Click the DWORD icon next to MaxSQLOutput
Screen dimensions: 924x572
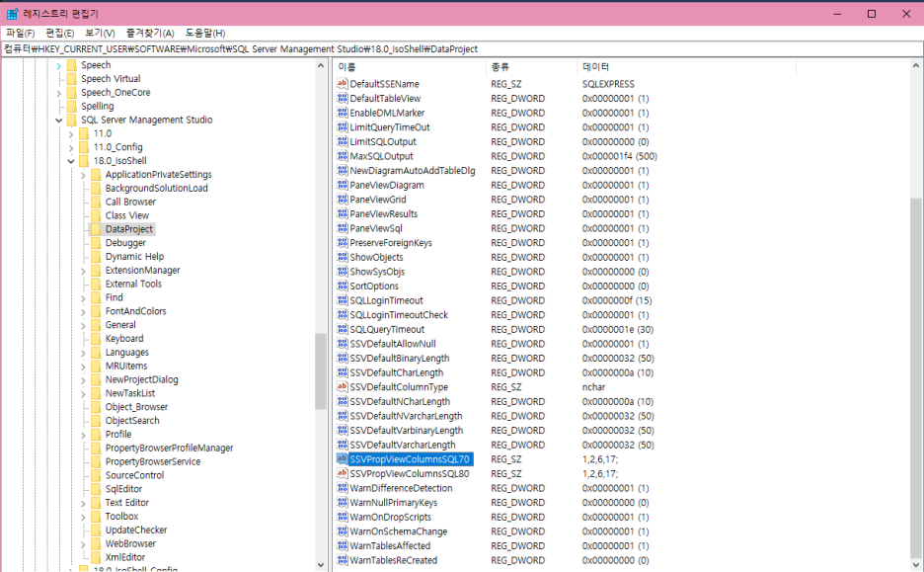tap(342, 156)
